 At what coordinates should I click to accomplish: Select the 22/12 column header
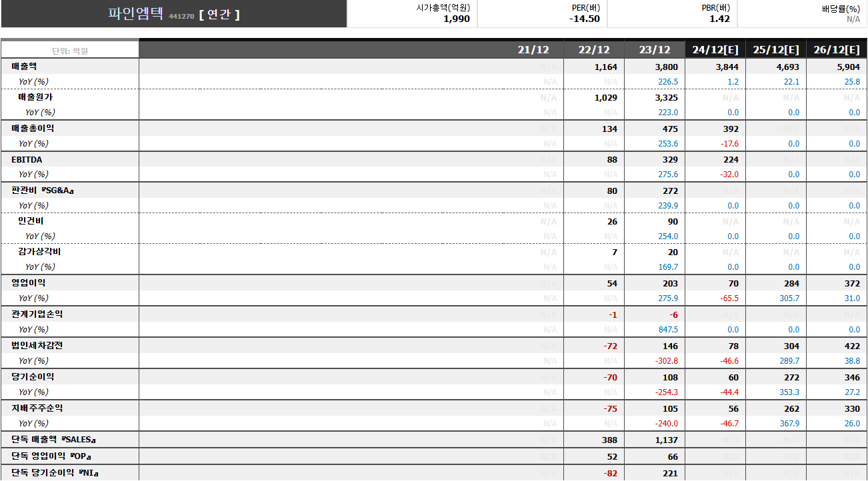(593, 50)
